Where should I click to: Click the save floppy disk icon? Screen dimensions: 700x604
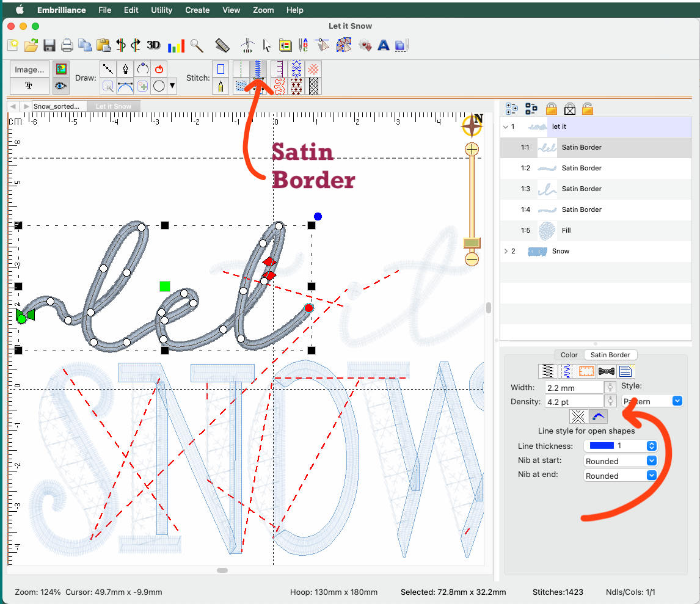click(x=49, y=45)
